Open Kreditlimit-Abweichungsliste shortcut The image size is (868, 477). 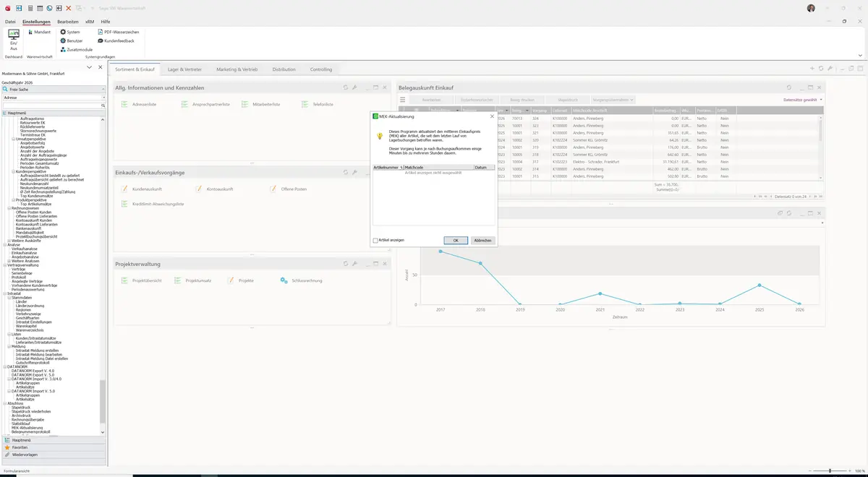point(153,204)
